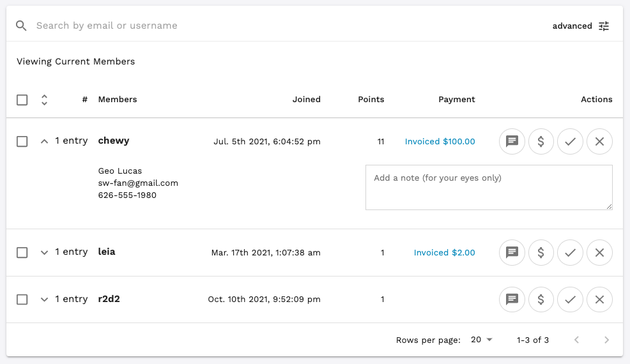The image size is (630, 364).
Task: Check the box for chewy's row
Action: (x=22, y=142)
